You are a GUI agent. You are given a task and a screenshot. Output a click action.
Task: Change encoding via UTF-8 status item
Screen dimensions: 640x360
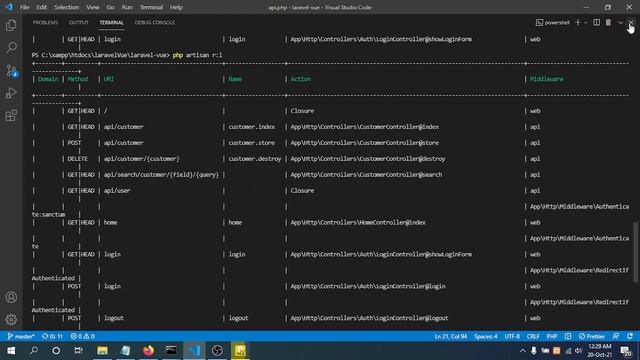click(512, 336)
